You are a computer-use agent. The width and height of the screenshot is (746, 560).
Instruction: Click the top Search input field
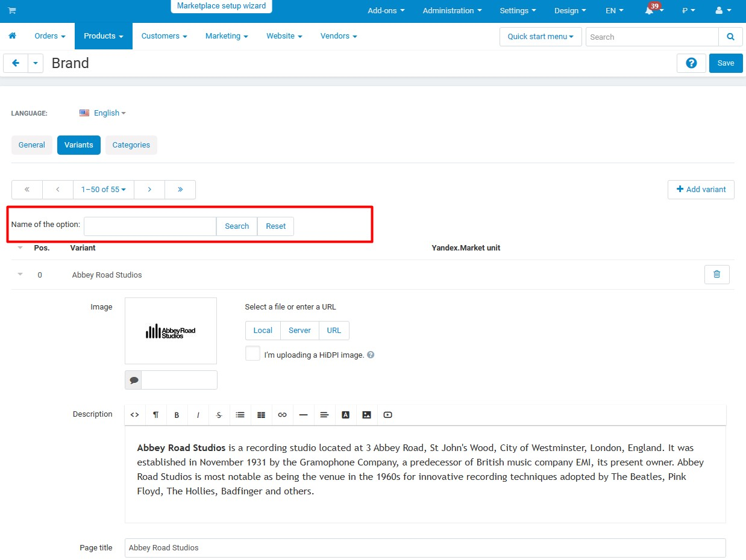point(652,37)
